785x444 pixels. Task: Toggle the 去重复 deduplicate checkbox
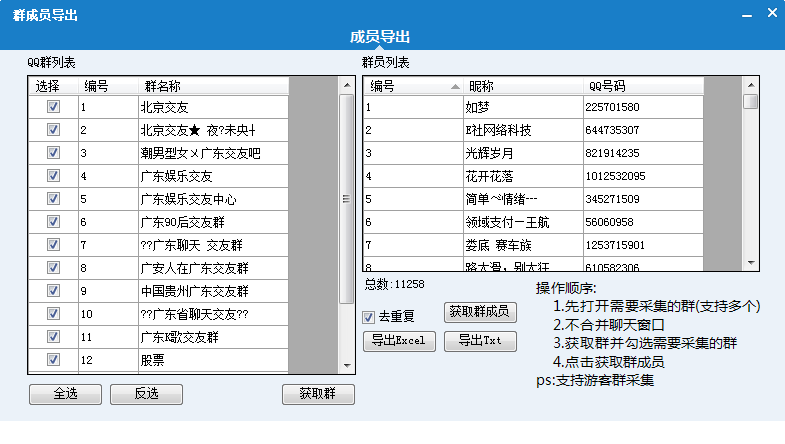(368, 317)
